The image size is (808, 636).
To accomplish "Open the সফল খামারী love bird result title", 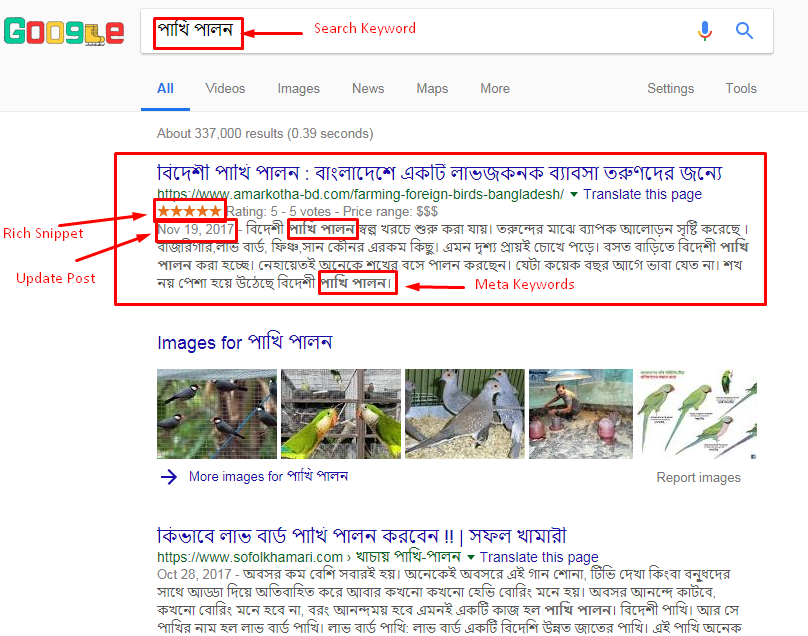I will (362, 536).
